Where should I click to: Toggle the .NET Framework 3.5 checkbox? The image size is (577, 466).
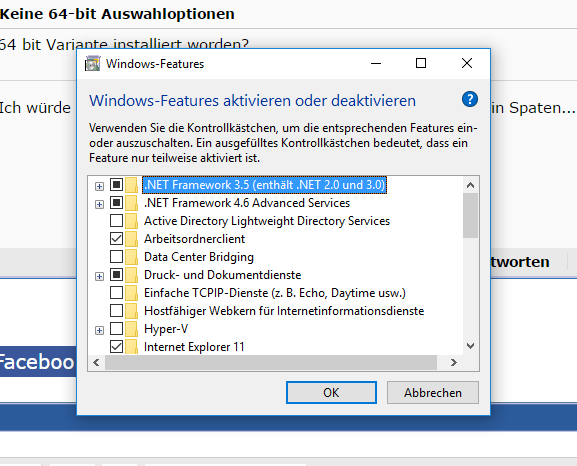pos(117,184)
